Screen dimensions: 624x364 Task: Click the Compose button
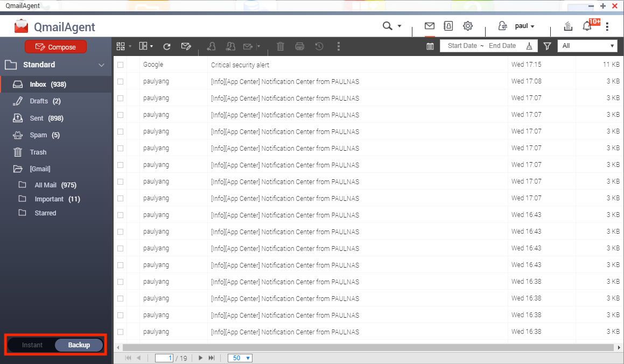click(x=55, y=47)
